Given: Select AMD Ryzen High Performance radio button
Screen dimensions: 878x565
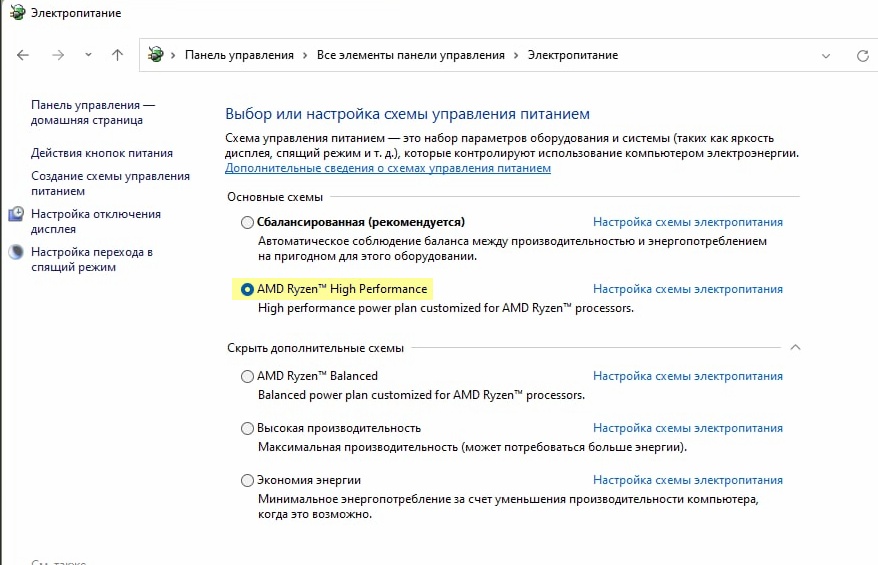Looking at the screenshot, I should coord(247,289).
